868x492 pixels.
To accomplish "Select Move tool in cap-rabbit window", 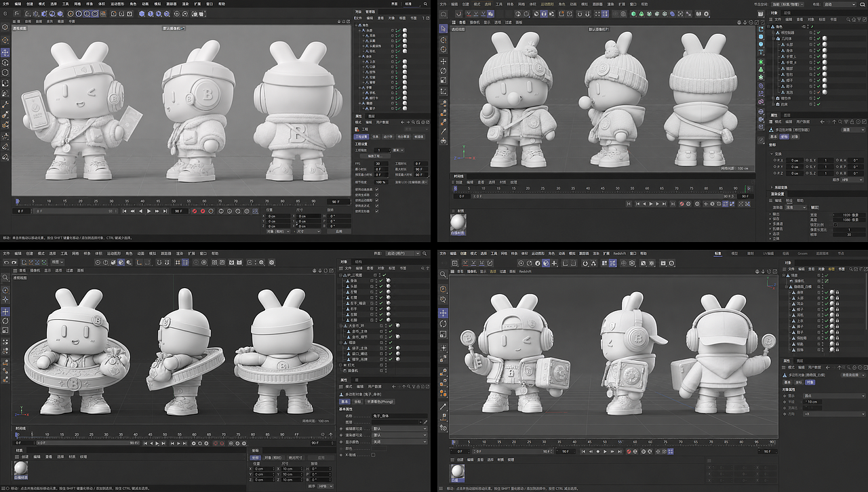I will tap(443, 313).
